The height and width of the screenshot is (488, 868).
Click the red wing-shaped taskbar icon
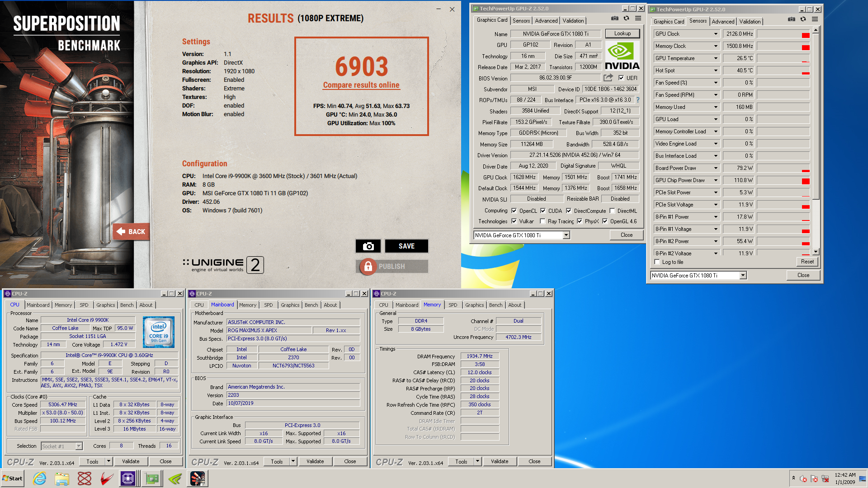(x=107, y=479)
